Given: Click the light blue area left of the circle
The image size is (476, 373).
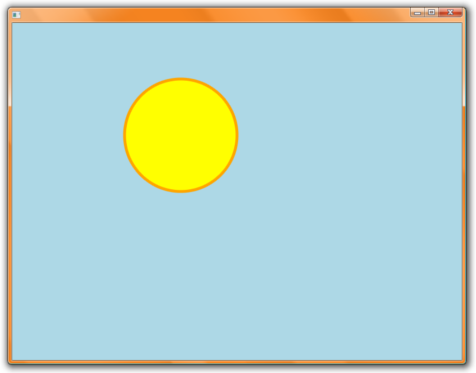Looking at the screenshot, I should [68, 135].
